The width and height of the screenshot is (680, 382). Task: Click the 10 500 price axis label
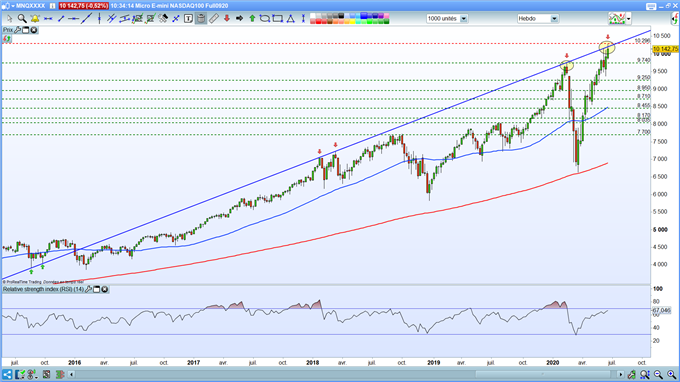662,36
